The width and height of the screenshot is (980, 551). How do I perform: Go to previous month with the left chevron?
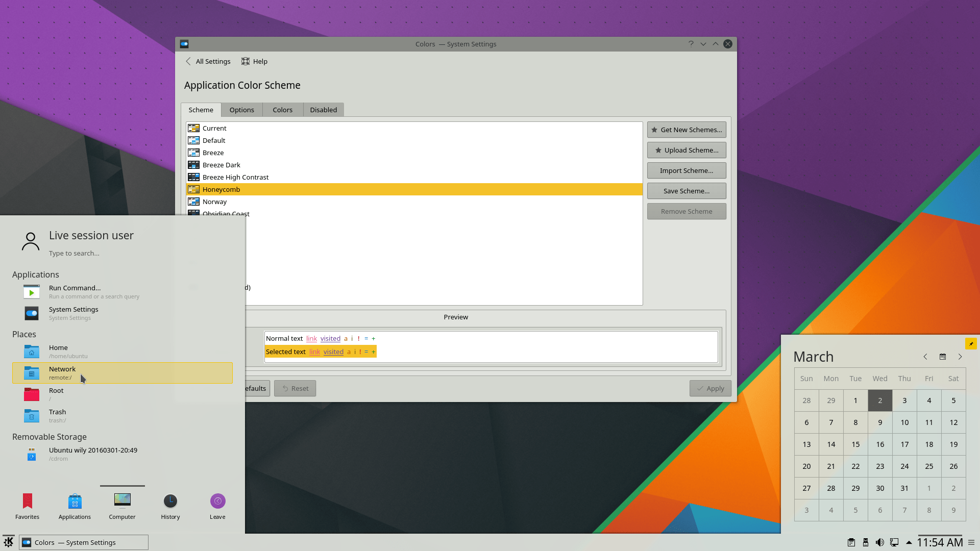pos(925,357)
